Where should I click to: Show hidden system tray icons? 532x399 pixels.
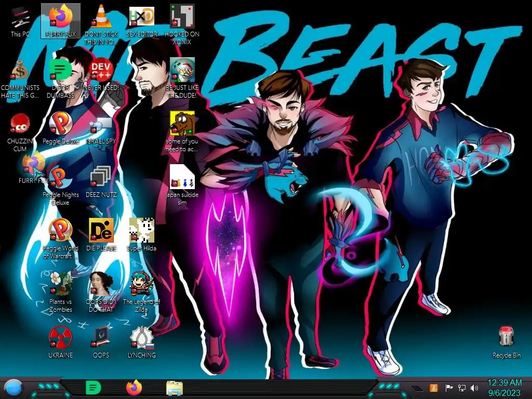coord(418,388)
